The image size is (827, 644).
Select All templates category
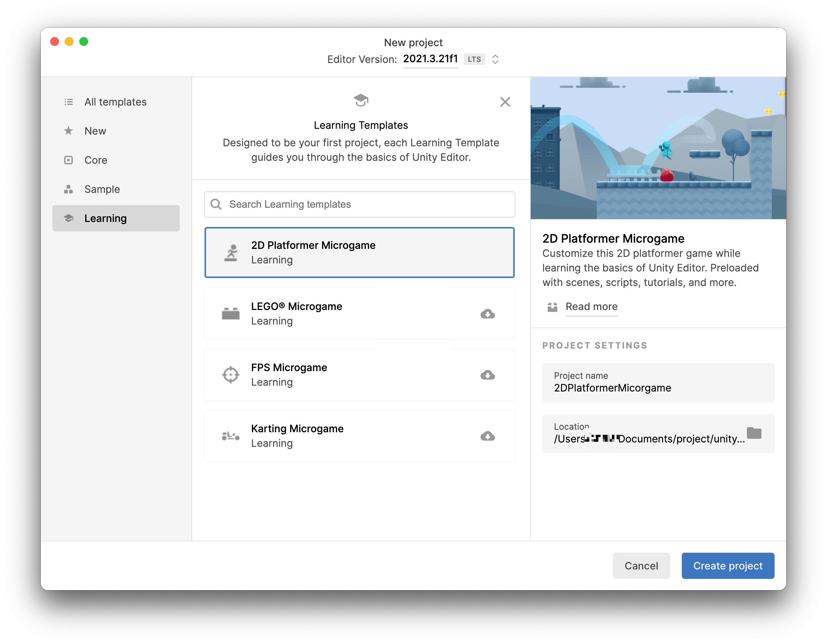click(x=115, y=102)
